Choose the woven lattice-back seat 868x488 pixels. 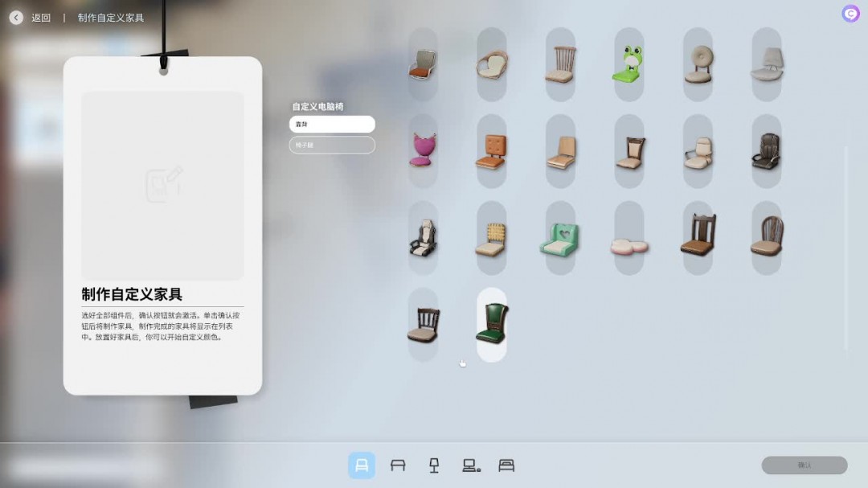(492, 238)
